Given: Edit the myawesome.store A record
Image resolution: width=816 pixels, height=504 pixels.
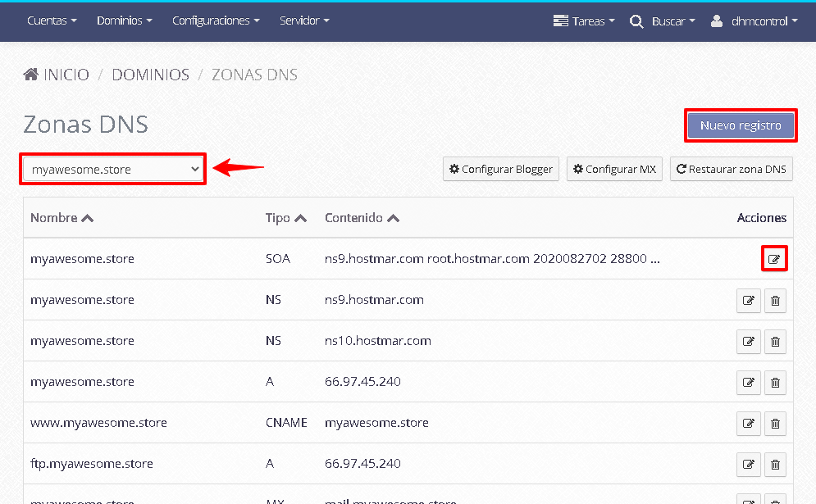Looking at the screenshot, I should click(748, 383).
